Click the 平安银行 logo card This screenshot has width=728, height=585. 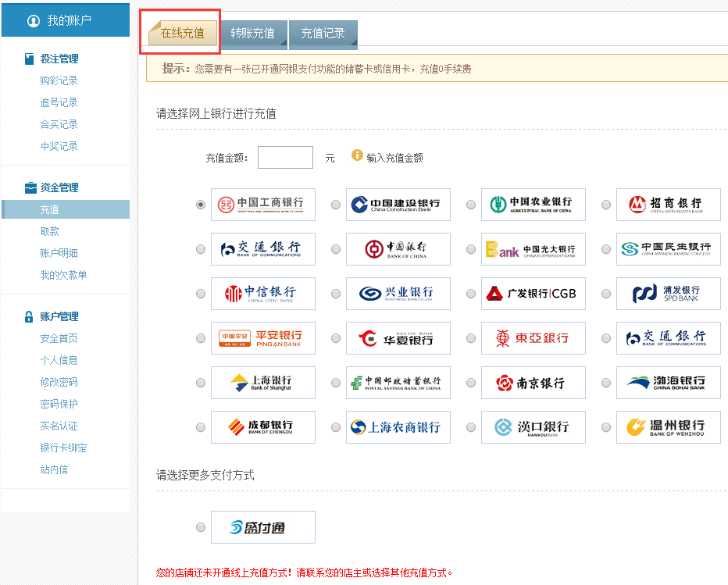(x=262, y=338)
